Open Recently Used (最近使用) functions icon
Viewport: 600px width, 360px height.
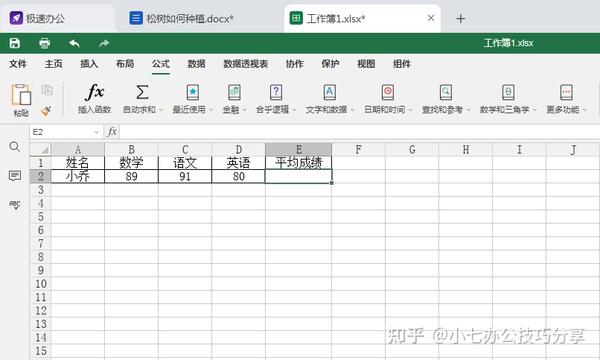(192, 92)
